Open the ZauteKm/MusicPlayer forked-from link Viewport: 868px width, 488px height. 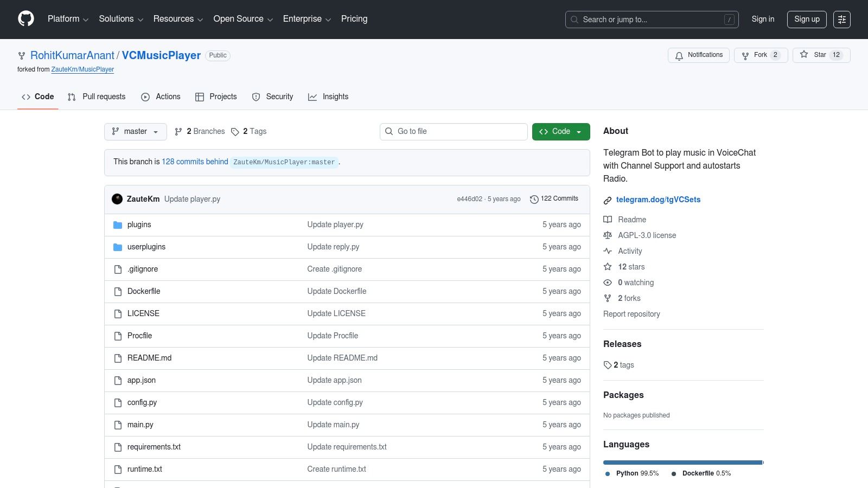(x=82, y=69)
